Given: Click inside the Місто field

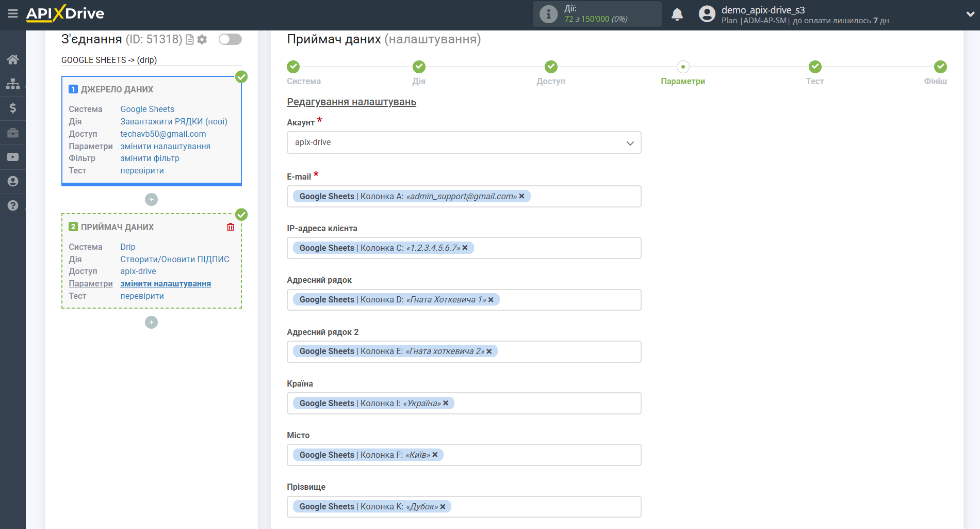Looking at the screenshot, I should pos(464,455).
